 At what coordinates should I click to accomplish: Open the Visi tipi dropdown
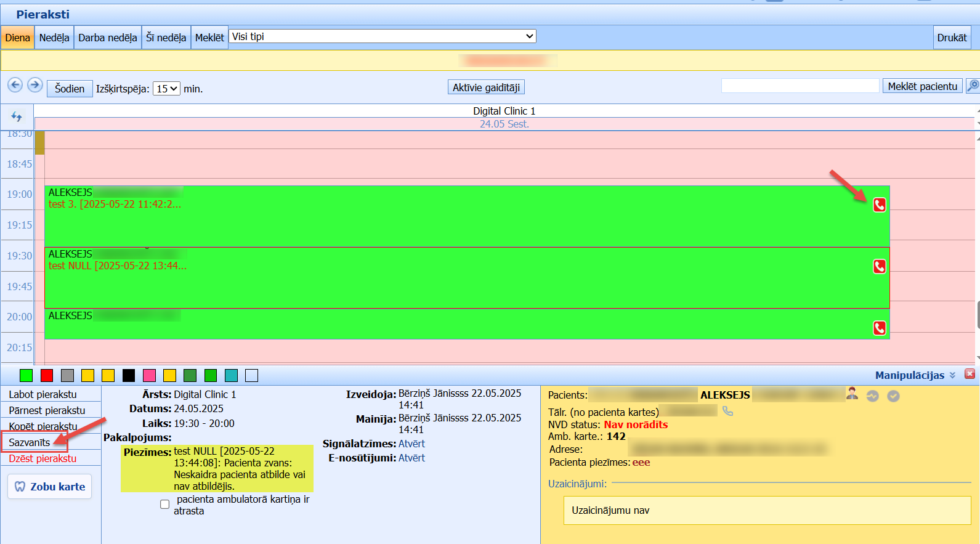(x=383, y=36)
